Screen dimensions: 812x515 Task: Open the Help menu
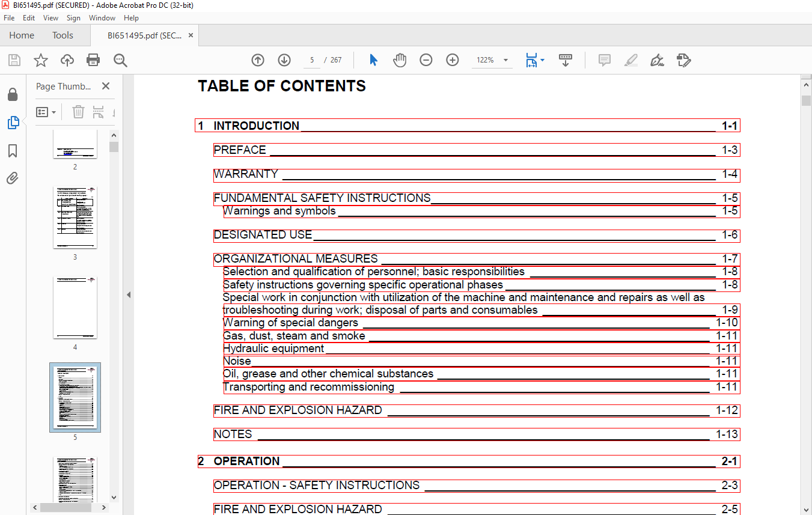pyautogui.click(x=131, y=18)
